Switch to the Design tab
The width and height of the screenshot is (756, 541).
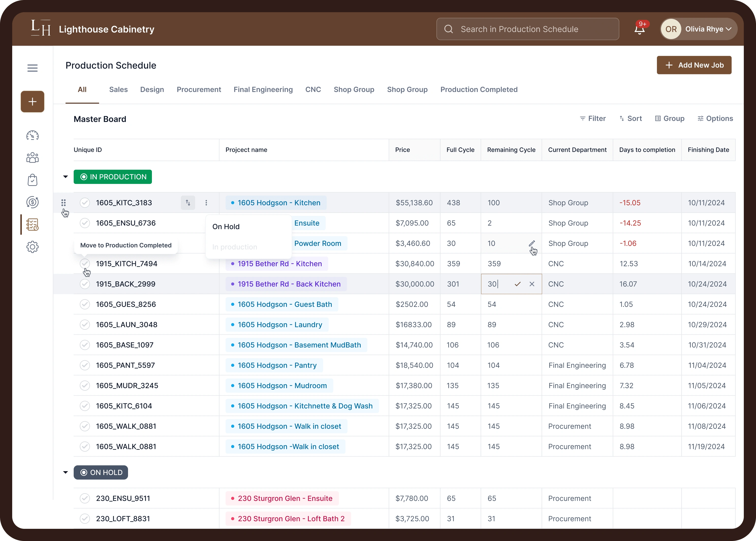point(152,90)
